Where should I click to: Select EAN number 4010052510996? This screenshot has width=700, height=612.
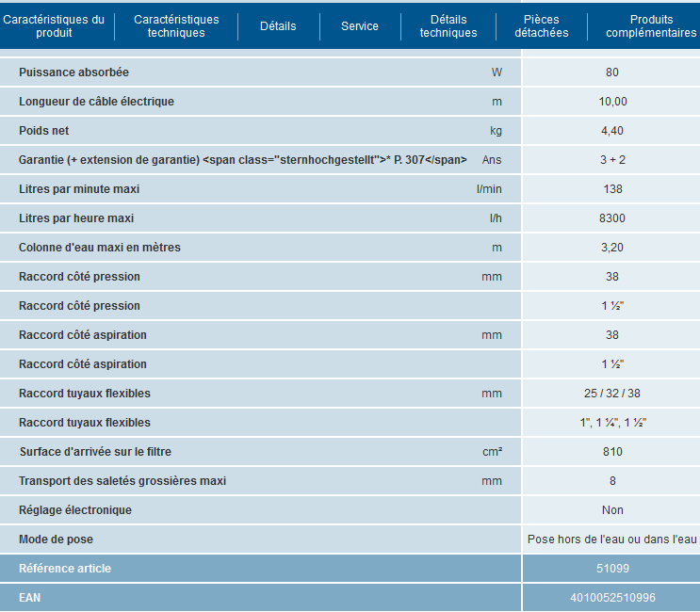coord(612,598)
